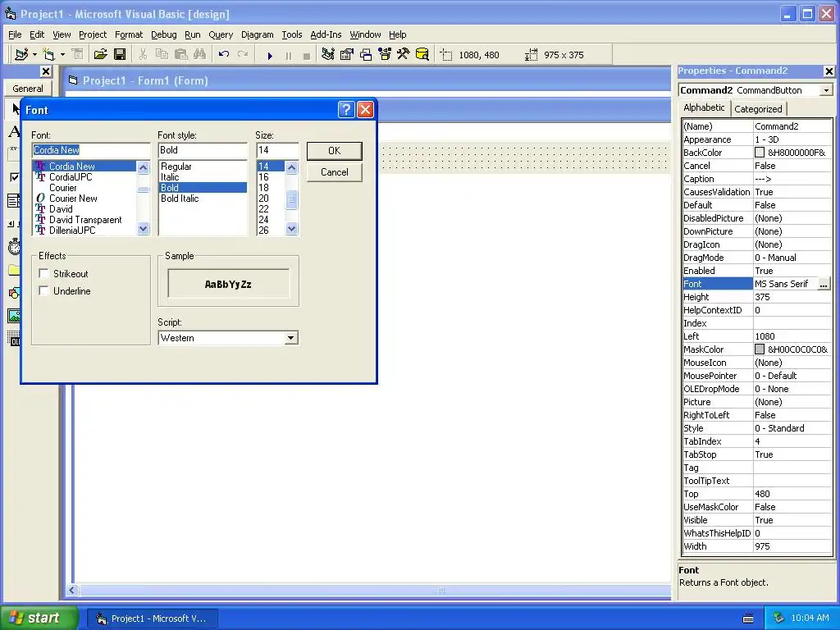Select the CheckBox control in the toolbox
The height and width of the screenshot is (630, 840).
(x=15, y=177)
